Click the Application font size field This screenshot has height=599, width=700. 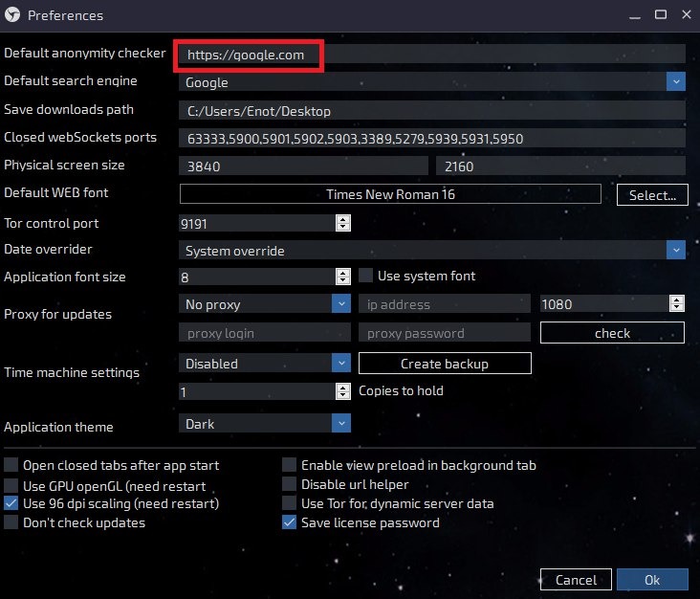257,277
